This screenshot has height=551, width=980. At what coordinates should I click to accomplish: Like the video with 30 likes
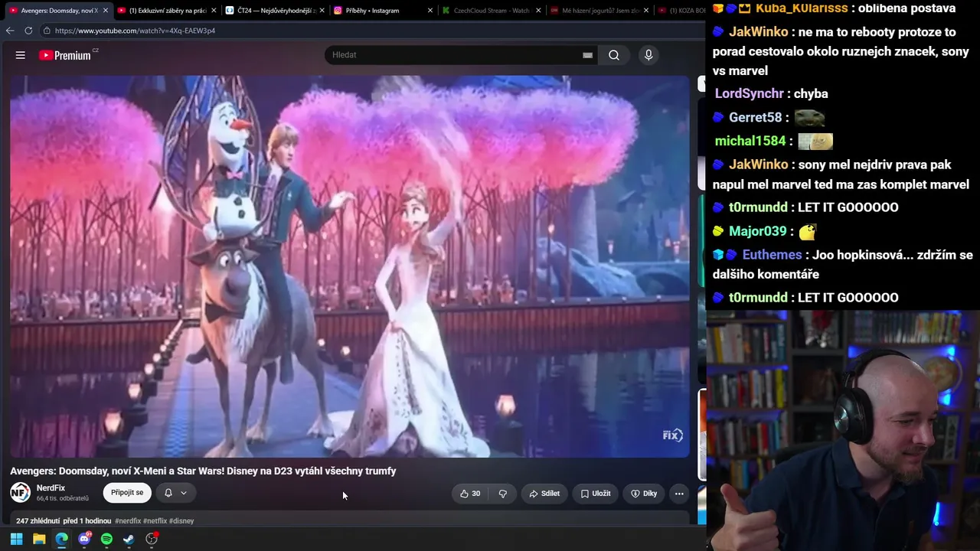(470, 494)
